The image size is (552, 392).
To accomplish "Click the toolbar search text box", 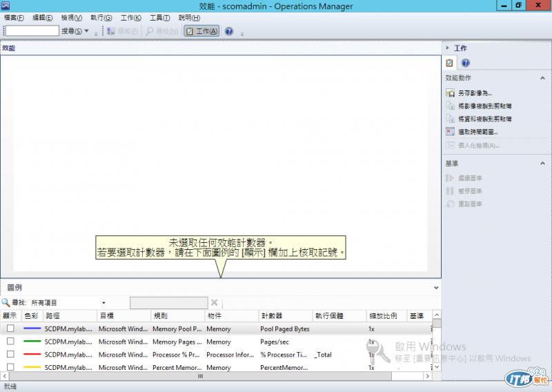I will pos(32,31).
